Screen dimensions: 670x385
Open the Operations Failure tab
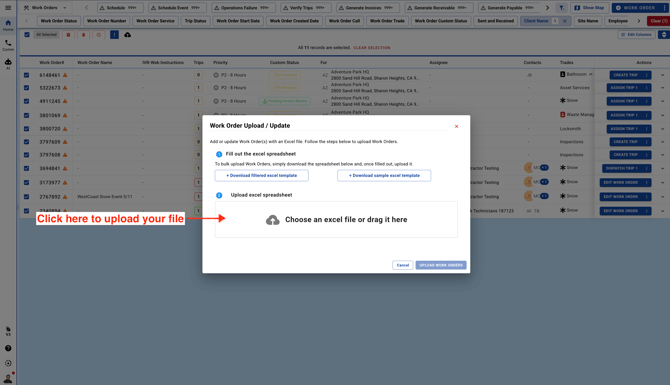tap(243, 8)
